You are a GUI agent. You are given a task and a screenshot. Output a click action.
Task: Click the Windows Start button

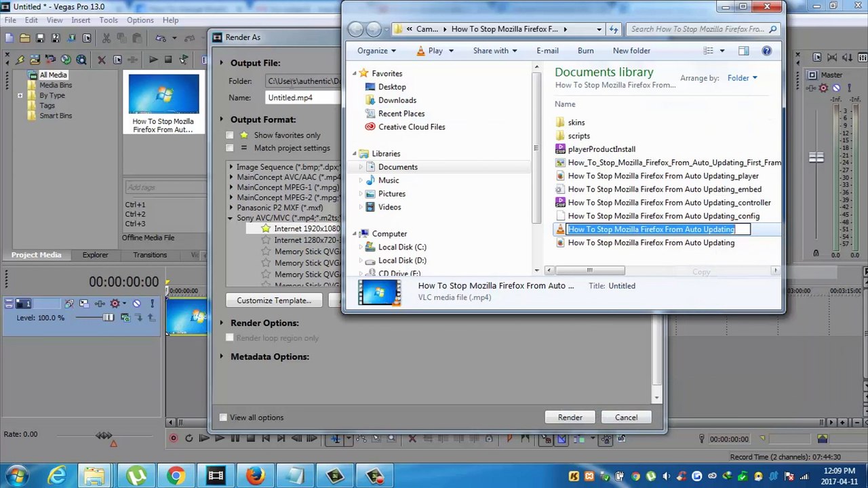pyautogui.click(x=17, y=476)
